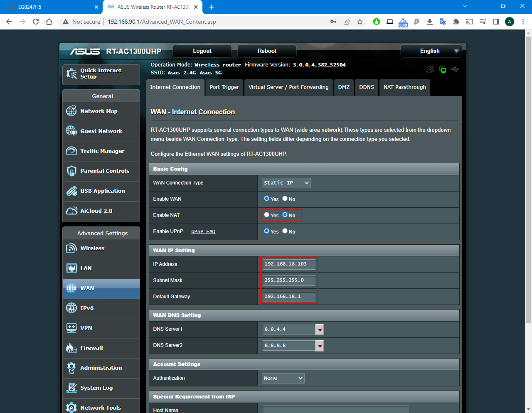Open the browser Extensions puzzle icon

(x=456, y=22)
